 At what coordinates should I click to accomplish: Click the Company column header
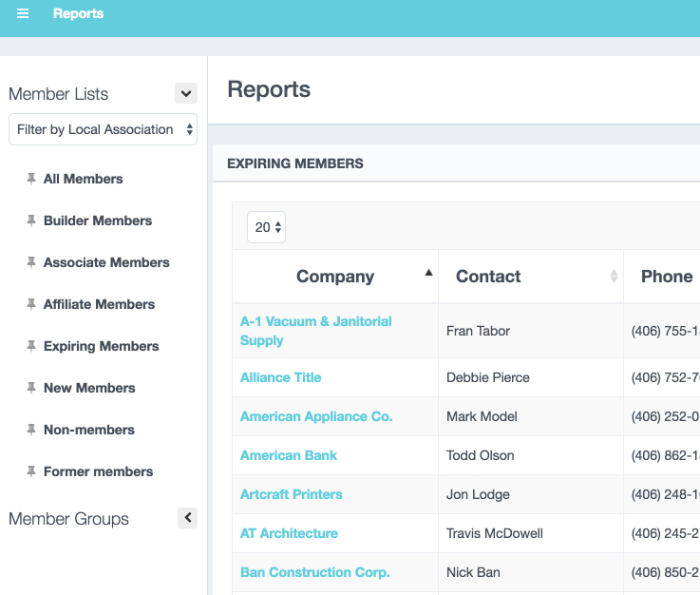pyautogui.click(x=335, y=277)
